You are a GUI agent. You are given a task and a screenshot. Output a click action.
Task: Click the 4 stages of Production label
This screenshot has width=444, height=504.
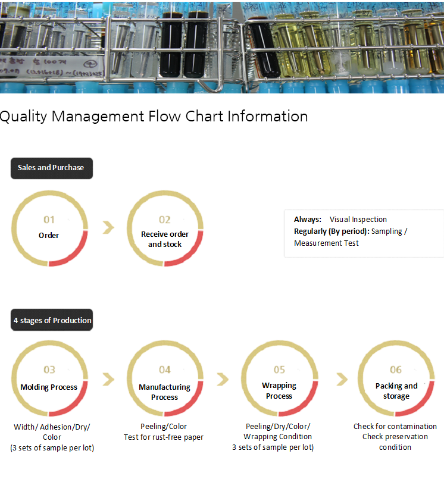pyautogui.click(x=52, y=320)
